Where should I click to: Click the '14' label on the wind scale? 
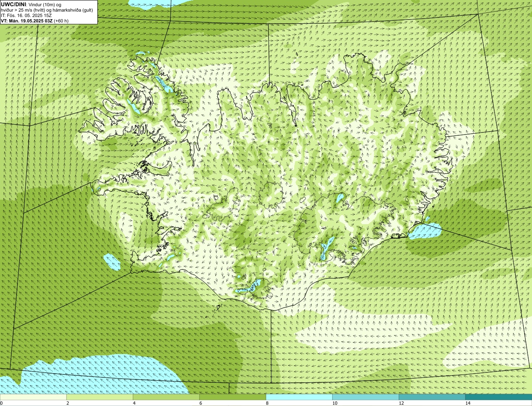[468, 403]
